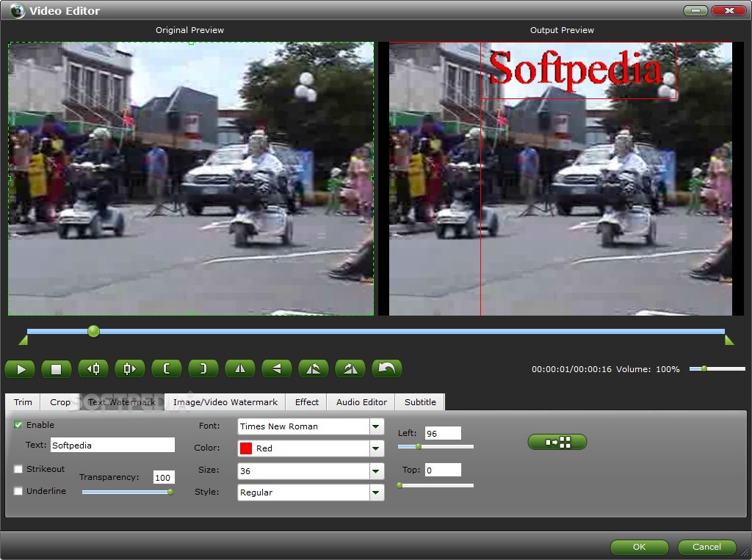Click the apply-to-all green button
Viewport: 752px width, 560px height.
coord(557,442)
